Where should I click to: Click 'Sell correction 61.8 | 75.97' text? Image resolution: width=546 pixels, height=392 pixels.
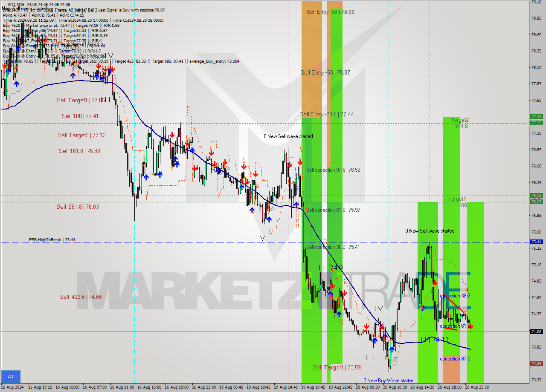[333, 210]
